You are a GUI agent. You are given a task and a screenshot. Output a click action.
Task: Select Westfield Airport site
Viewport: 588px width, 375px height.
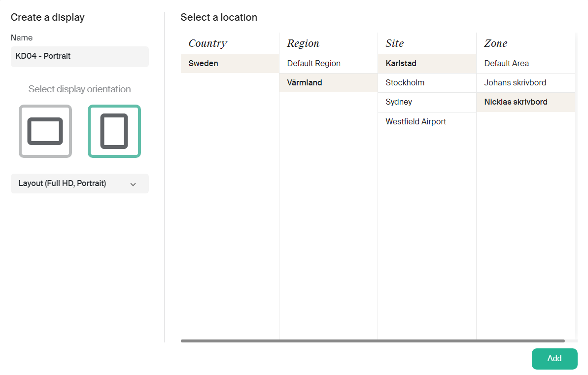427,121
